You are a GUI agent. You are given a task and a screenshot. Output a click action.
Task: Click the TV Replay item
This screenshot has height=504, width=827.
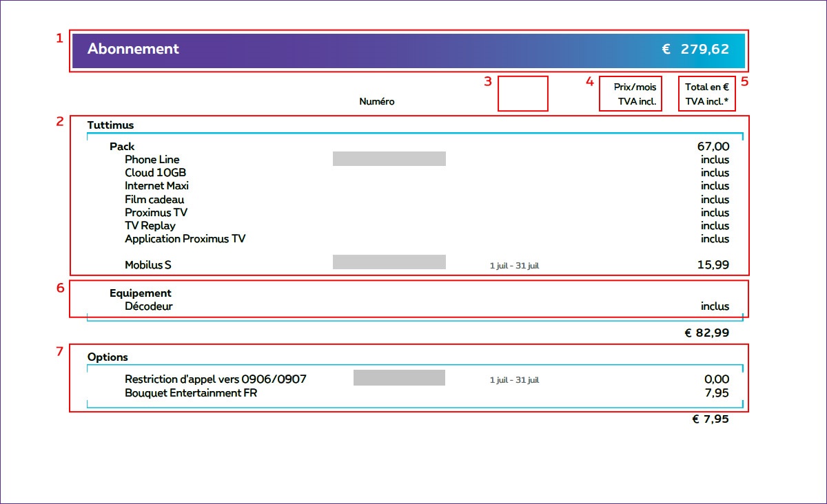tap(150, 226)
